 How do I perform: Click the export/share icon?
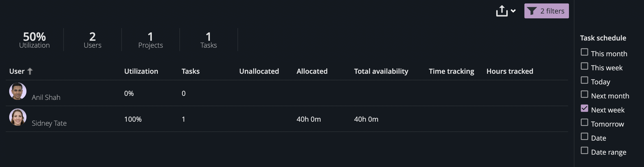[x=502, y=10]
